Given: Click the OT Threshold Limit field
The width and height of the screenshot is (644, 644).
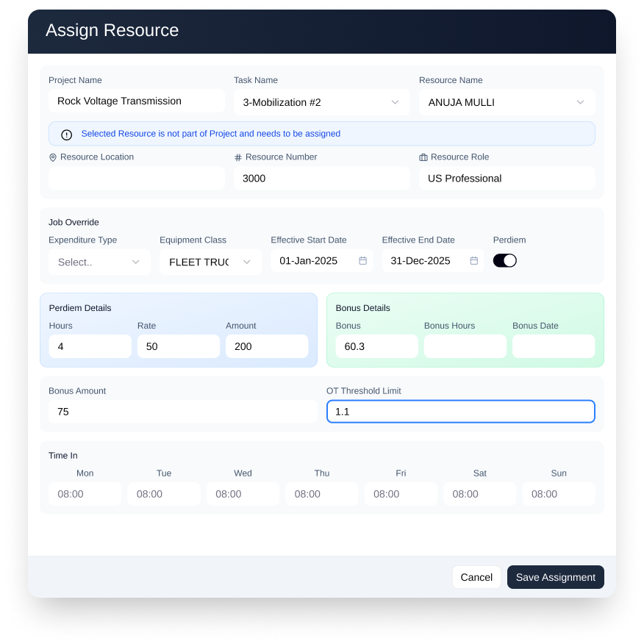Looking at the screenshot, I should 460,412.
